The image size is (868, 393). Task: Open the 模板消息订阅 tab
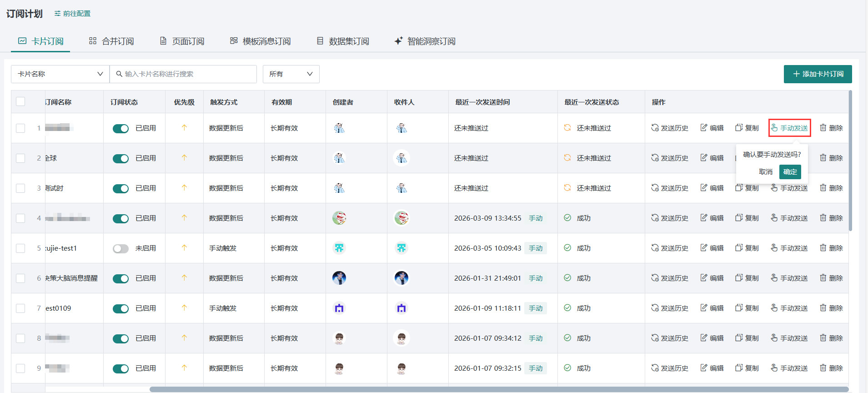tap(260, 41)
